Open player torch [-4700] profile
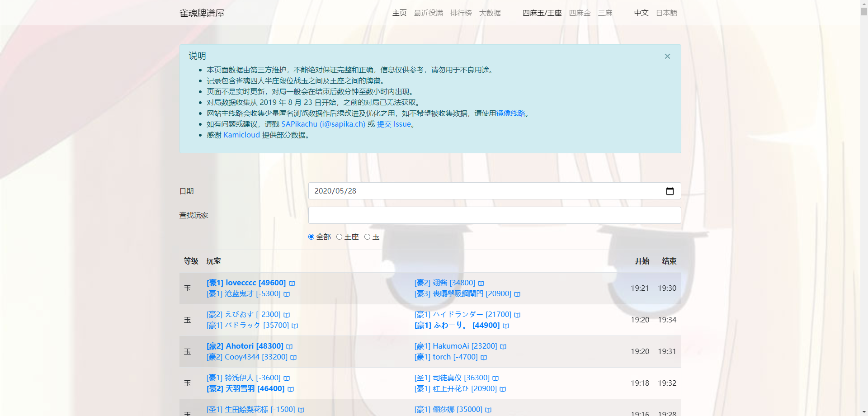This screenshot has height=416, width=868. pos(446,357)
